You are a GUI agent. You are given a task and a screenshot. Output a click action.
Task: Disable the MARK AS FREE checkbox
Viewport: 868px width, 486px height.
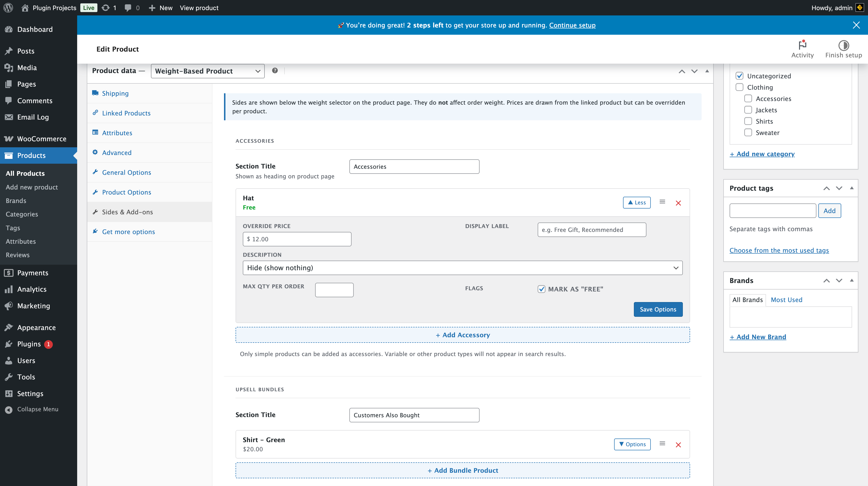tap(542, 289)
